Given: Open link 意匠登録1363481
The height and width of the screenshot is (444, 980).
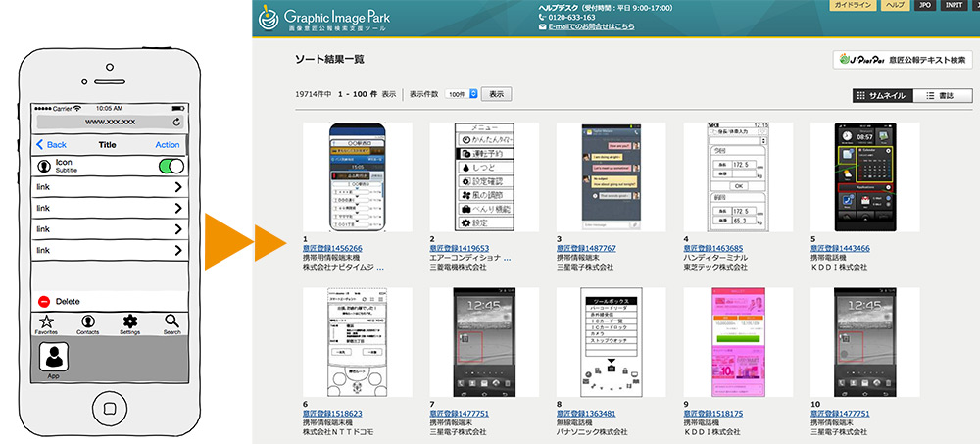Looking at the screenshot, I should tap(586, 414).
